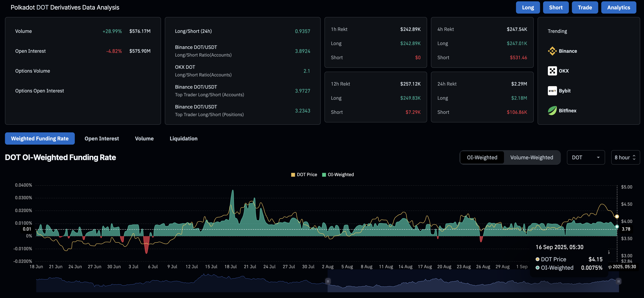Screen dimensions: 644x298
Task: Switch to Volume-Weighted funding rate
Action: [x=531, y=158]
